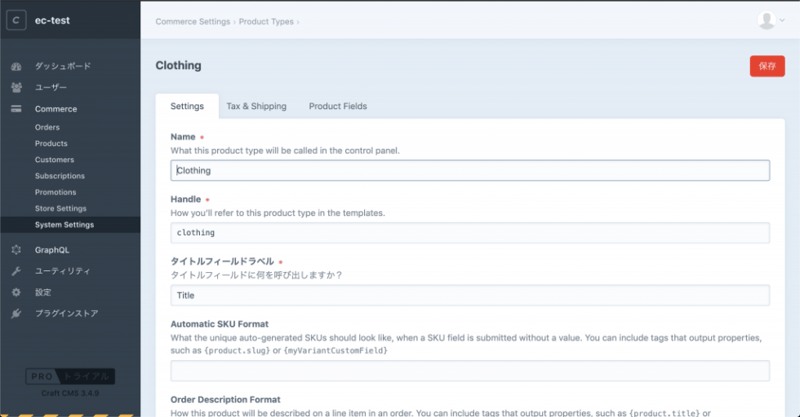The width and height of the screenshot is (800, 417).
Task: Select the Settings tab
Action: (187, 106)
